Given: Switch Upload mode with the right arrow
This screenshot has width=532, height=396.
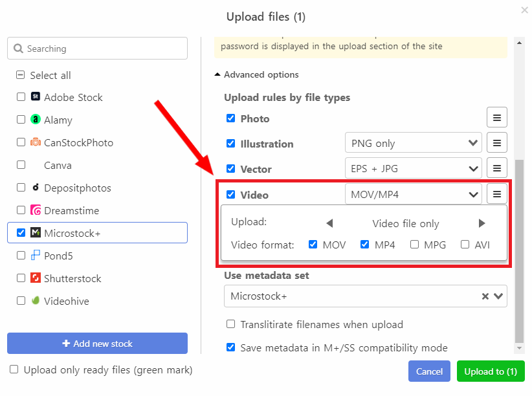Looking at the screenshot, I should point(482,223).
